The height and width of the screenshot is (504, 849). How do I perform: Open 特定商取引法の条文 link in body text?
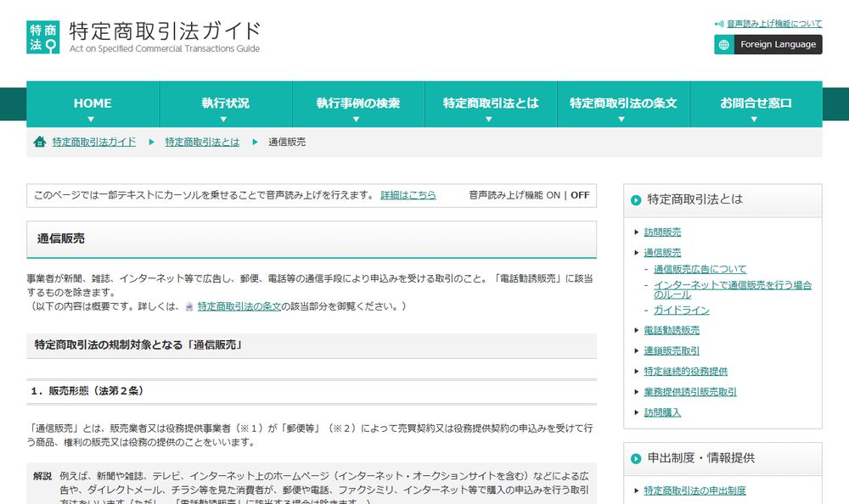pos(239,306)
